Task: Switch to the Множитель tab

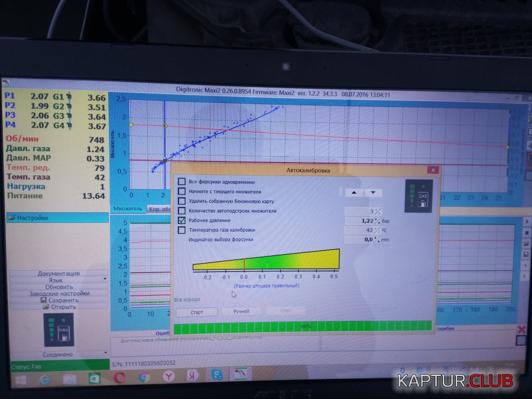Action: (x=128, y=209)
